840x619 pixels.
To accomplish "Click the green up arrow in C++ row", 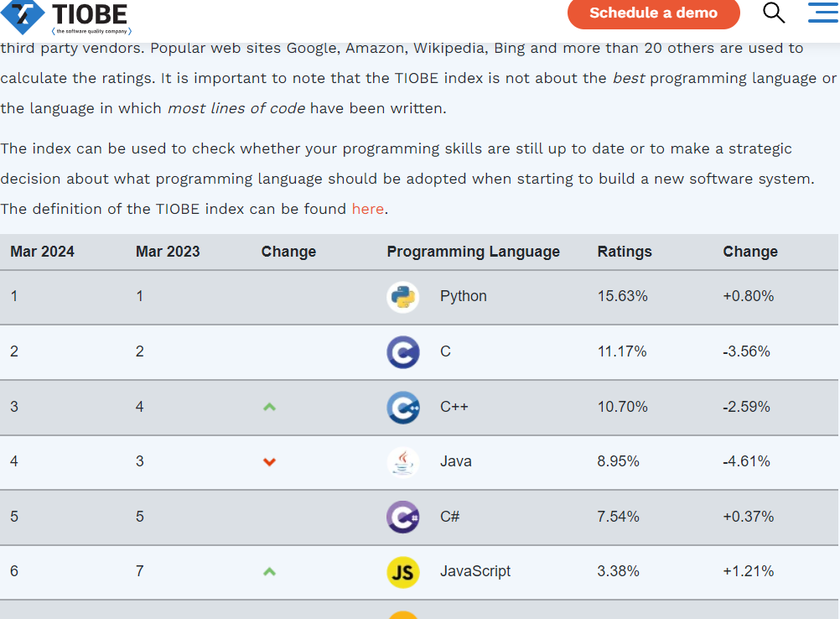I will click(x=269, y=408).
